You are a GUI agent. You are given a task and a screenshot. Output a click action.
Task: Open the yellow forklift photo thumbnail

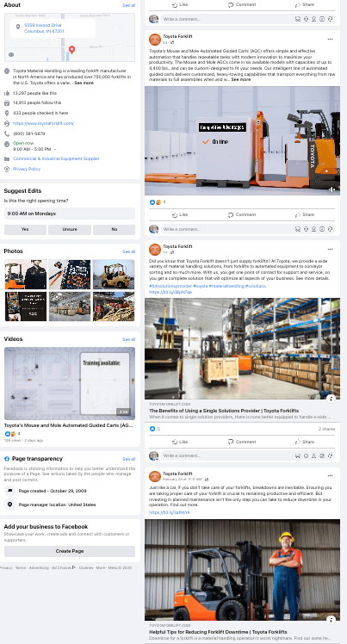pyautogui.click(x=114, y=274)
